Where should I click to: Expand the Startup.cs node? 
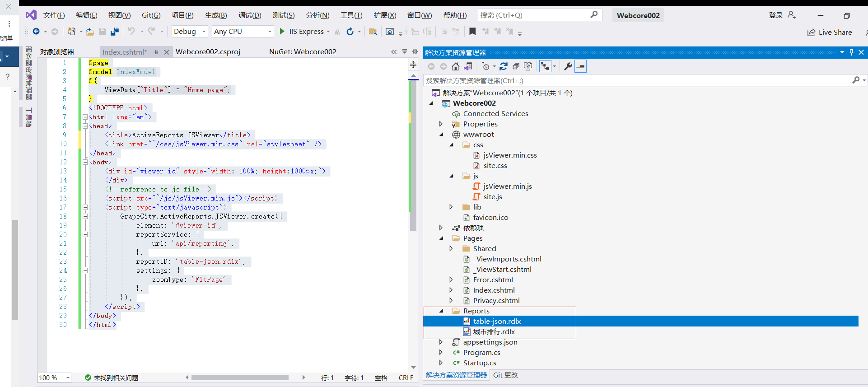[441, 363]
